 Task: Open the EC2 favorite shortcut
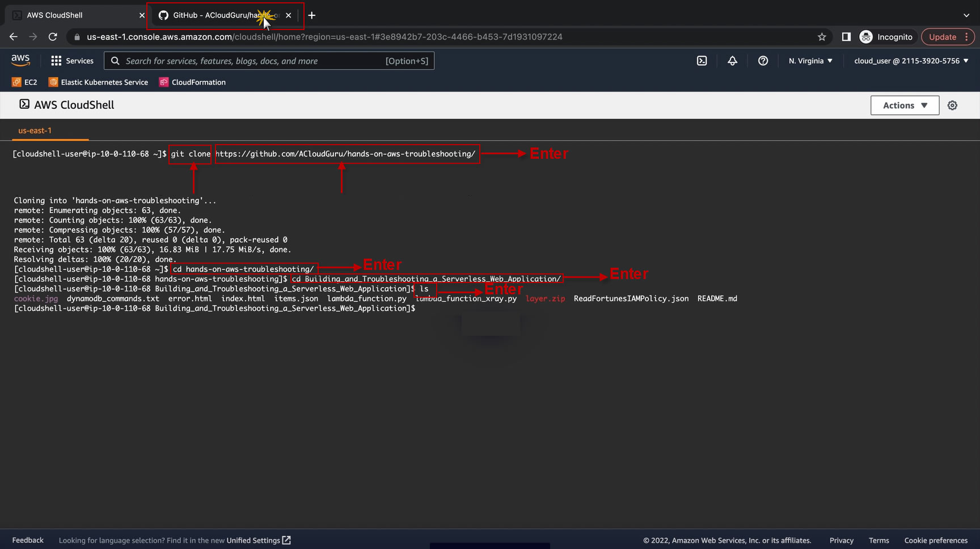point(24,82)
